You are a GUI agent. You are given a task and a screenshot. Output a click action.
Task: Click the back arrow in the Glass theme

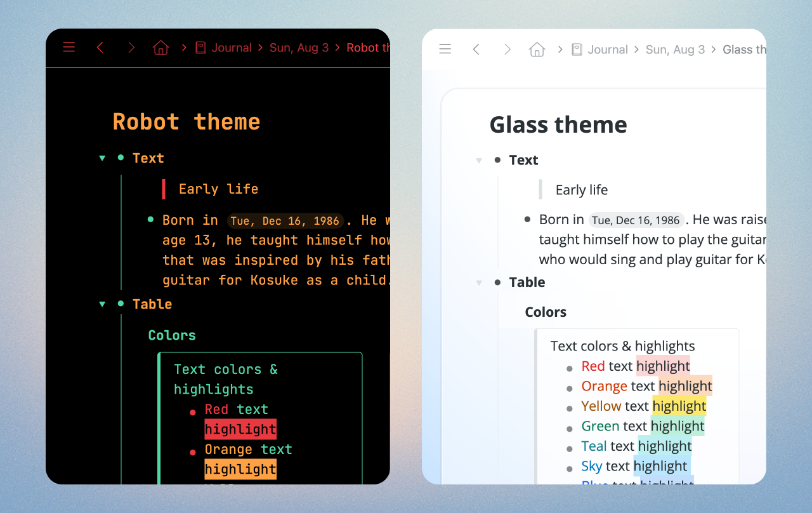[x=476, y=48]
